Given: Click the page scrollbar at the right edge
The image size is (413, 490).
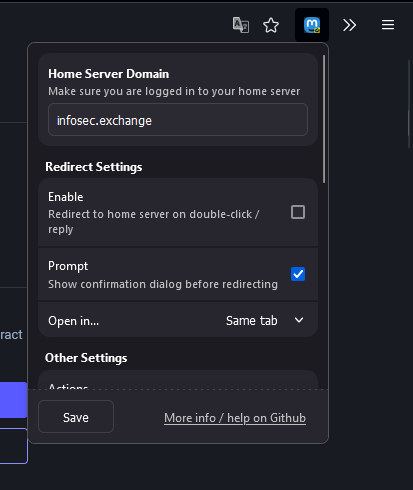Looking at the screenshot, I should tap(409, 104).
